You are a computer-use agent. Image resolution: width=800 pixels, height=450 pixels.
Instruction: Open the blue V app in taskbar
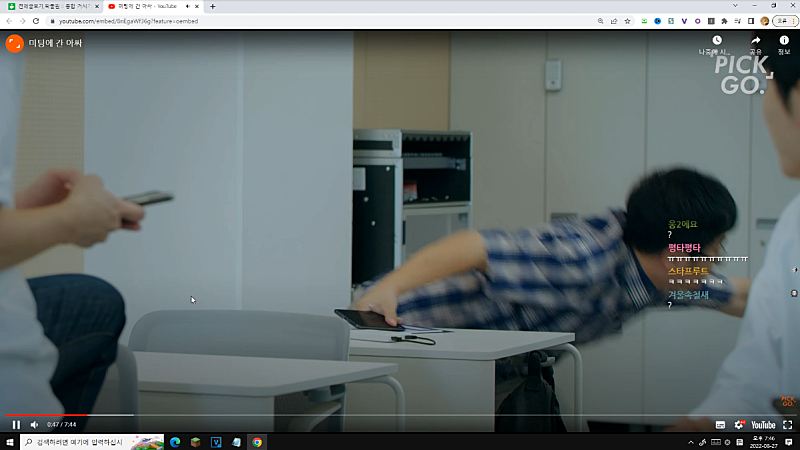(216, 442)
